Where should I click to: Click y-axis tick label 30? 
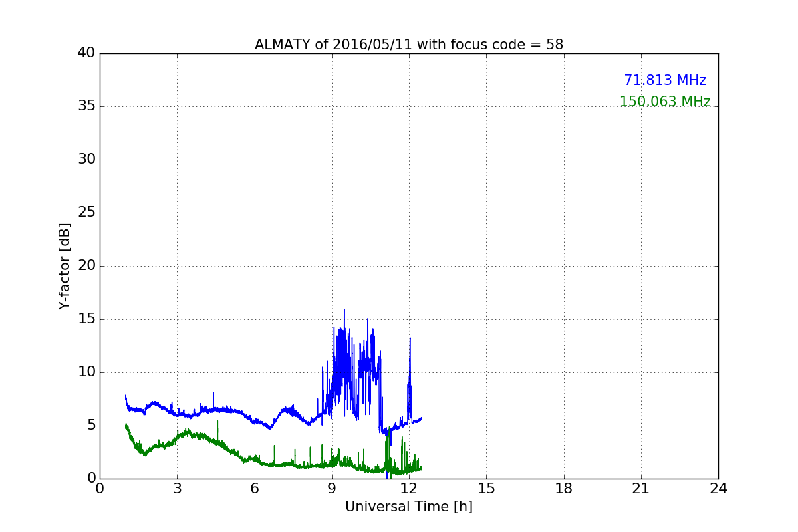click(86, 160)
